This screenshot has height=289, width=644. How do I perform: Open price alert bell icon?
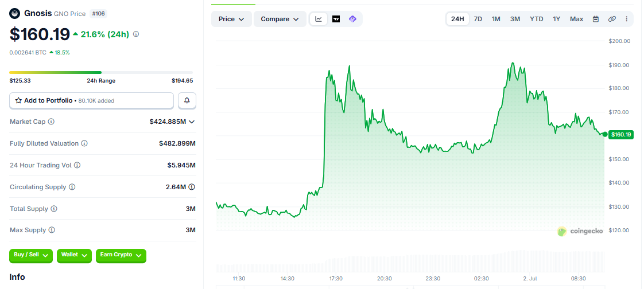(187, 100)
